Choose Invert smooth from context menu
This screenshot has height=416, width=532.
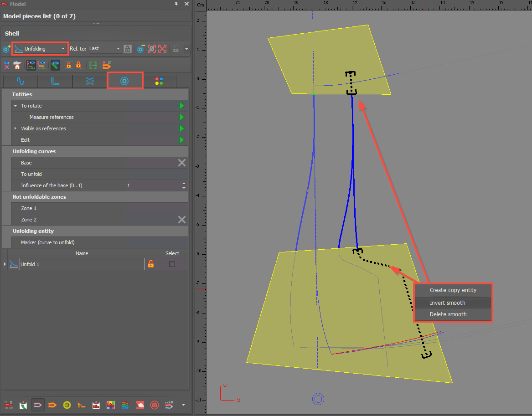[x=447, y=303]
